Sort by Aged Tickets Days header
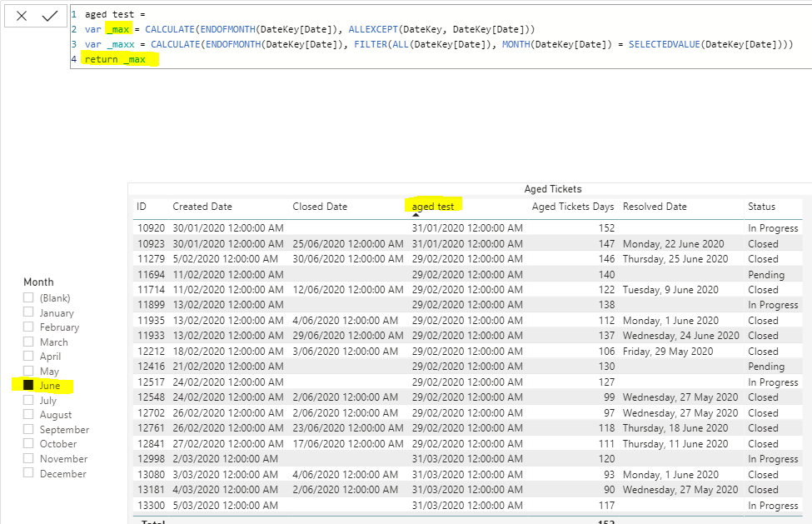Screen dimensions: 812x524 pos(573,207)
